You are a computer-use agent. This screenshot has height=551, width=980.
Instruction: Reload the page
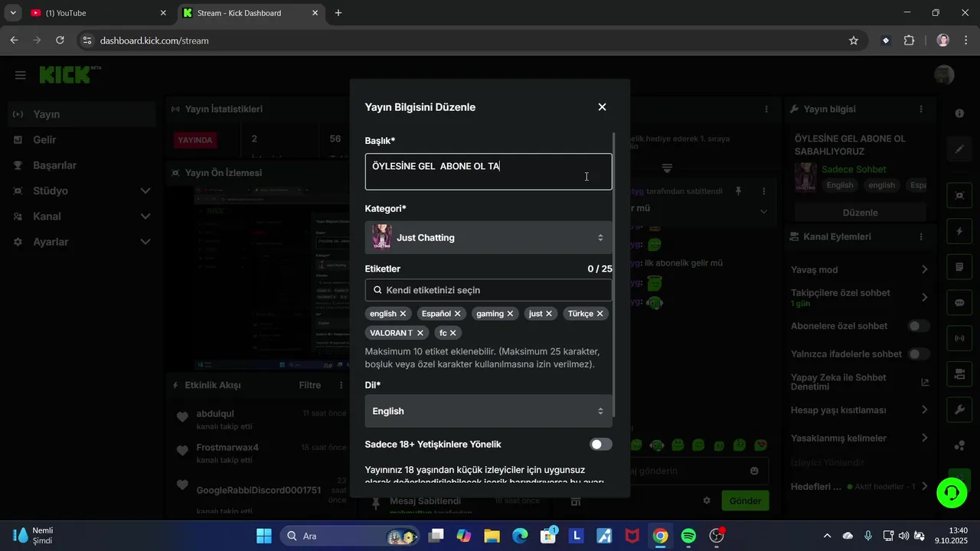pos(60,41)
